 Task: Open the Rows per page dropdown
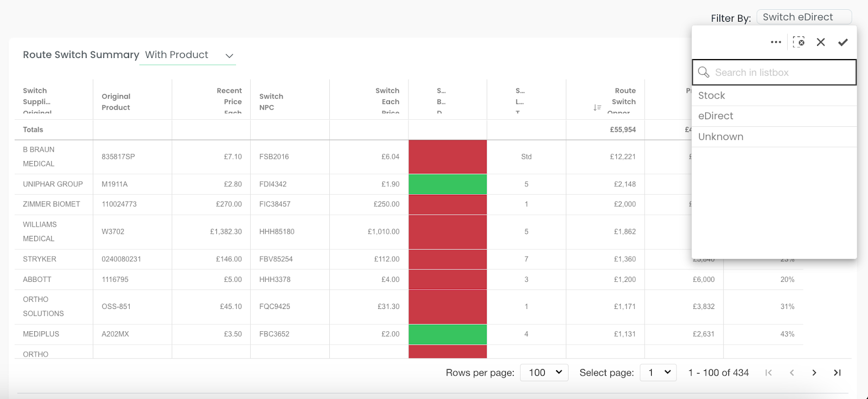(544, 372)
